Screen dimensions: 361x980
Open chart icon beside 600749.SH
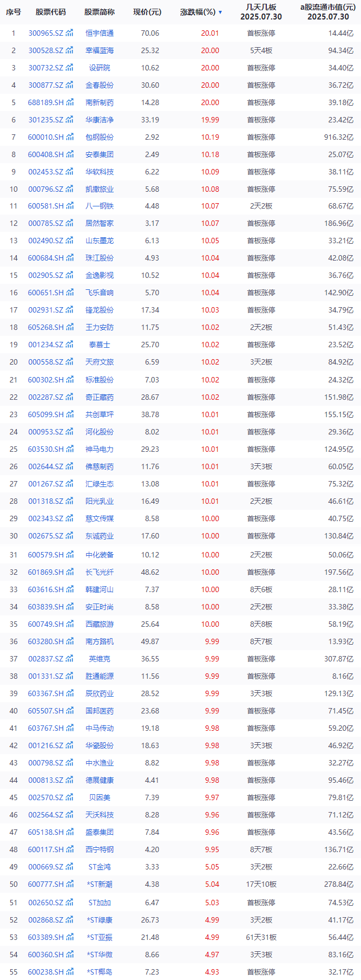[x=69, y=624]
